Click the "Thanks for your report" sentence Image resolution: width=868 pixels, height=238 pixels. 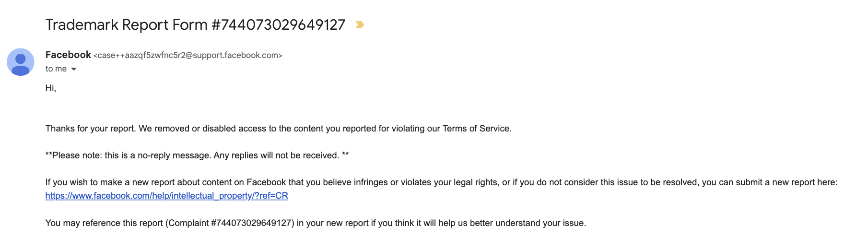[90, 129]
